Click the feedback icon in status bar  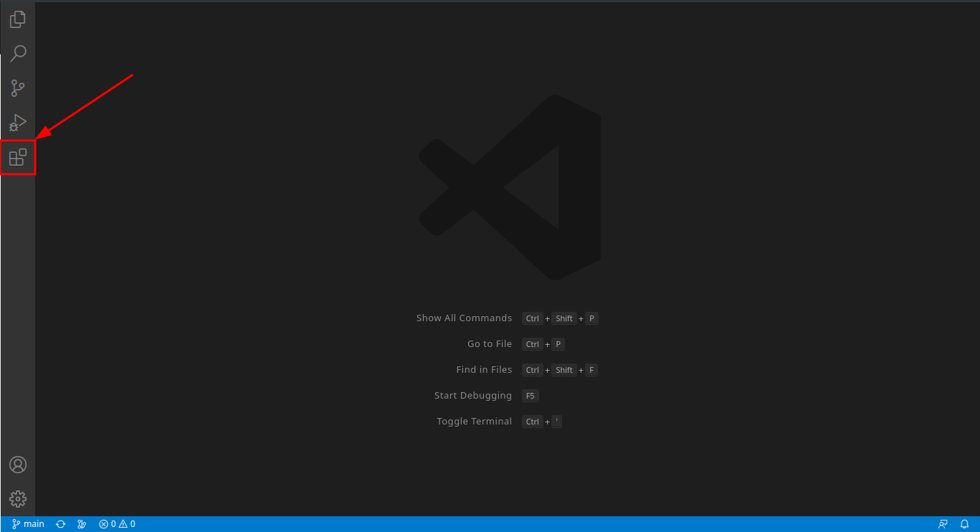943,524
